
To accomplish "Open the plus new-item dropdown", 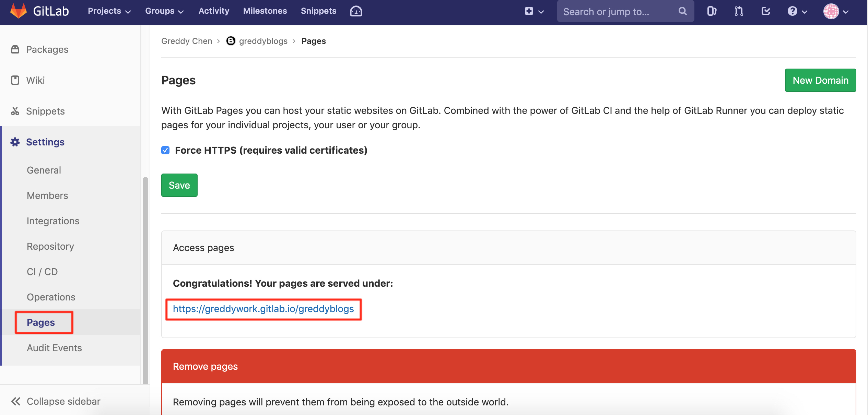I will (x=534, y=11).
